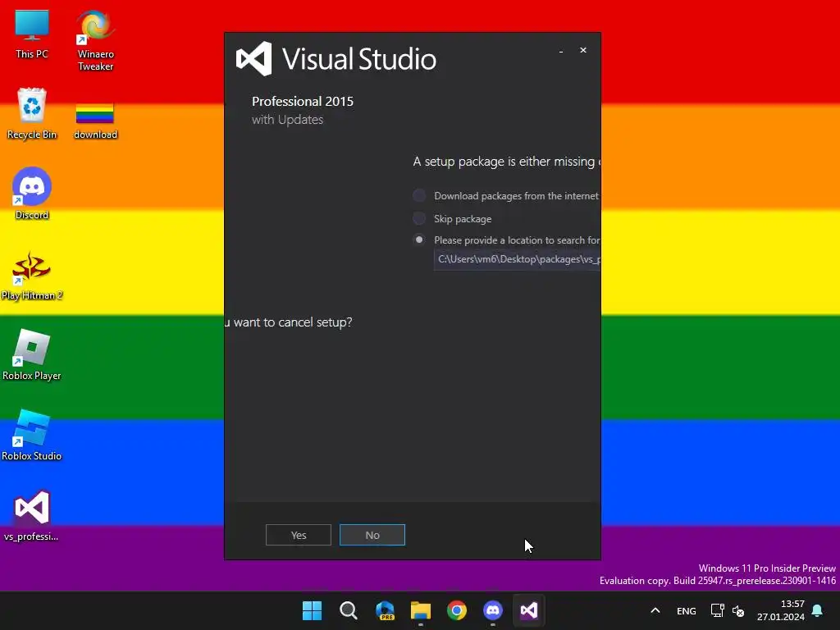This screenshot has width=840, height=630.
Task: Click 'Professional 2015' edition text
Action: point(303,101)
